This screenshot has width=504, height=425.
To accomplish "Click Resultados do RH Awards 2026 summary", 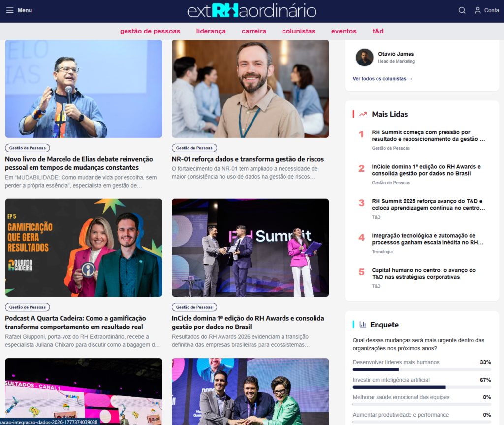I will coord(240,341).
